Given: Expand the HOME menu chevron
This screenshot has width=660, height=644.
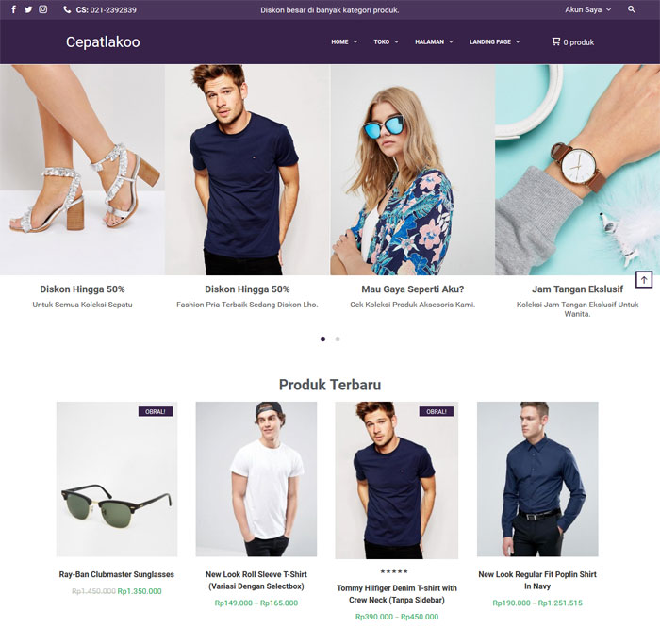Looking at the screenshot, I should [x=355, y=41].
